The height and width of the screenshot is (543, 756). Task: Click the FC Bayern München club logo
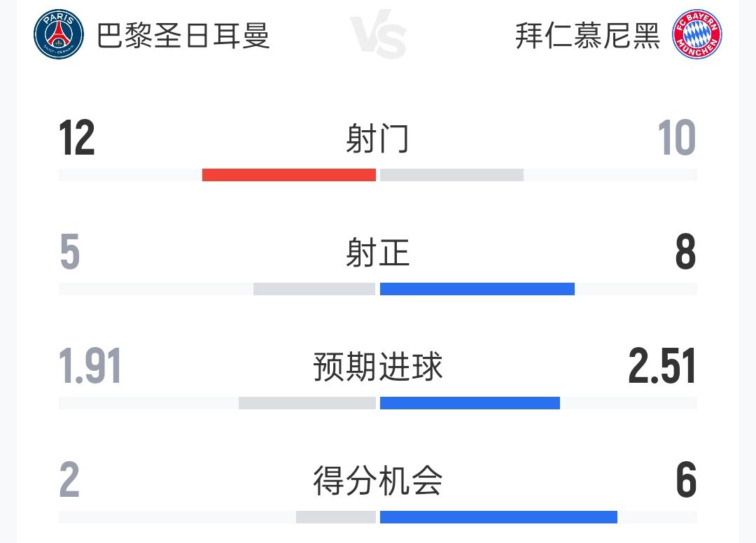click(x=696, y=34)
